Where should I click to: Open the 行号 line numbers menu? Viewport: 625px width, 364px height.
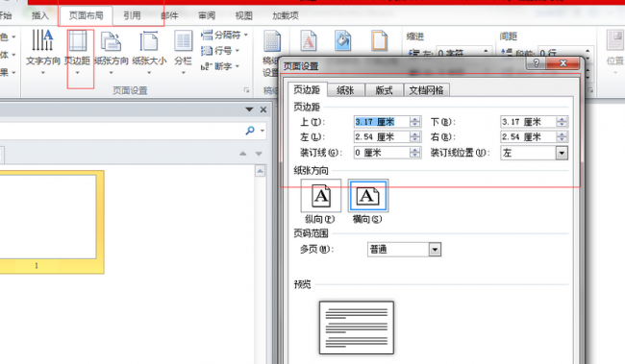pos(220,51)
